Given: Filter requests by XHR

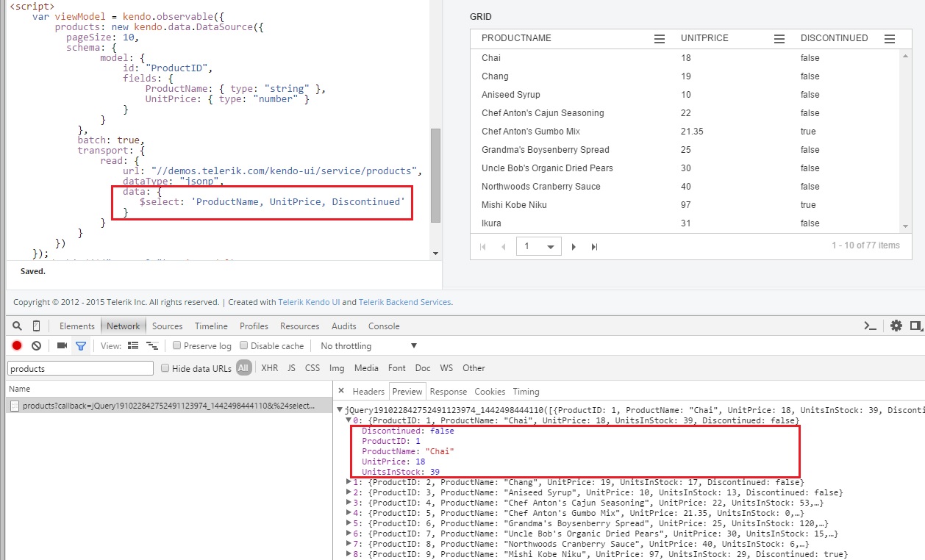Looking at the screenshot, I should point(270,368).
